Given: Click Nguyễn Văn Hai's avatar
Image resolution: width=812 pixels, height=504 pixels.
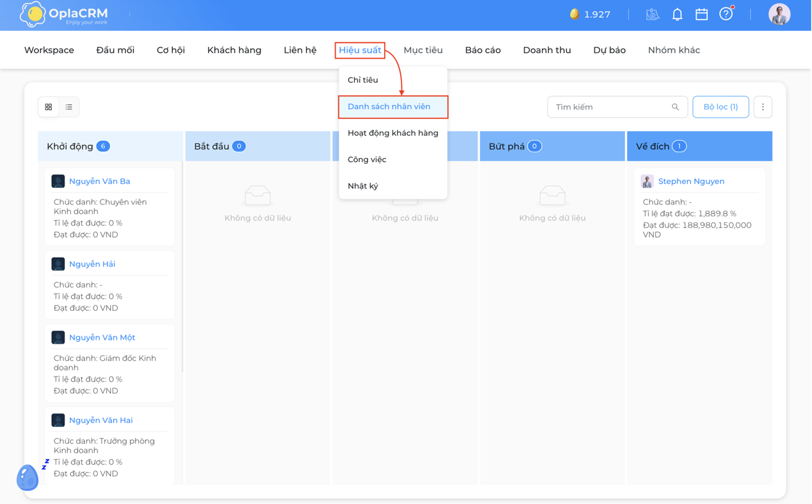Looking at the screenshot, I should point(58,420).
